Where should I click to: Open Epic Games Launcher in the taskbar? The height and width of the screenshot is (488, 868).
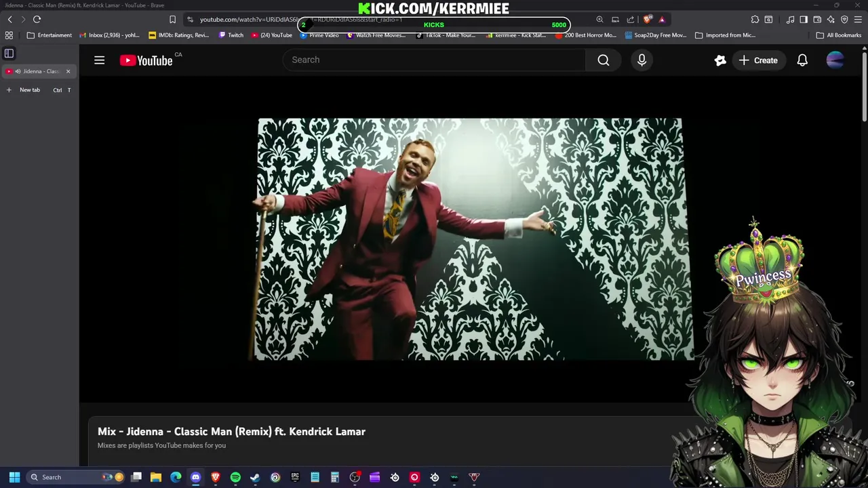coord(295,477)
